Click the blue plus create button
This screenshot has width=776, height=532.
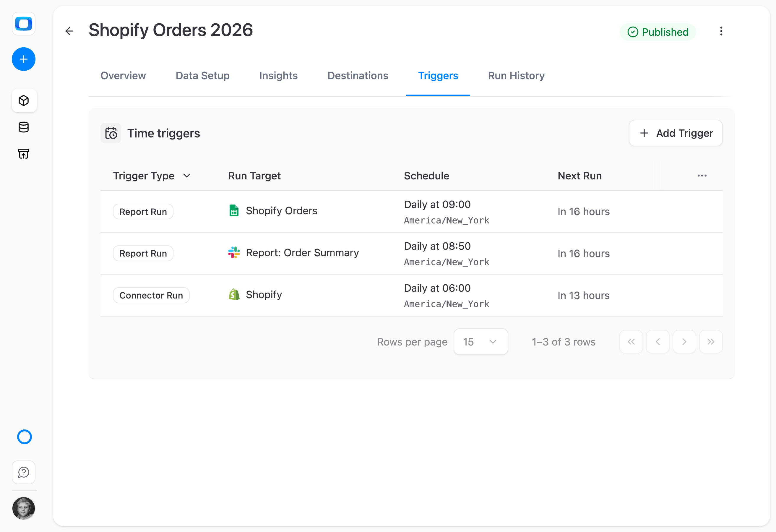click(24, 59)
